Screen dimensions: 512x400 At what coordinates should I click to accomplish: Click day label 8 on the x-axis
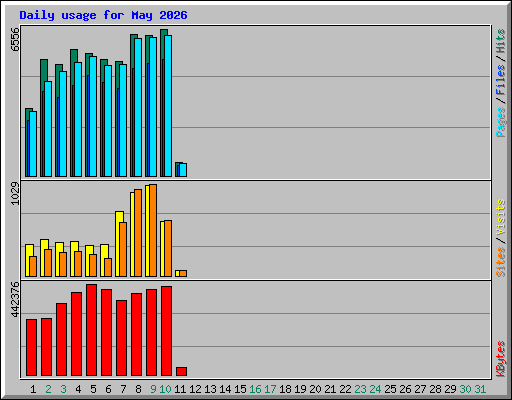coord(138,389)
